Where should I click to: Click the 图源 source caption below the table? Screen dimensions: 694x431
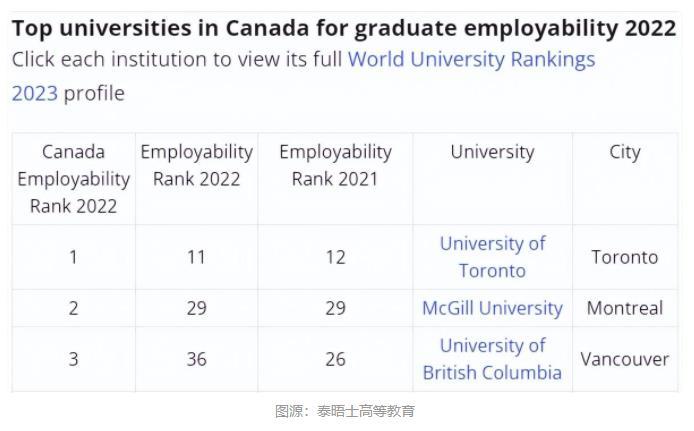pos(344,411)
